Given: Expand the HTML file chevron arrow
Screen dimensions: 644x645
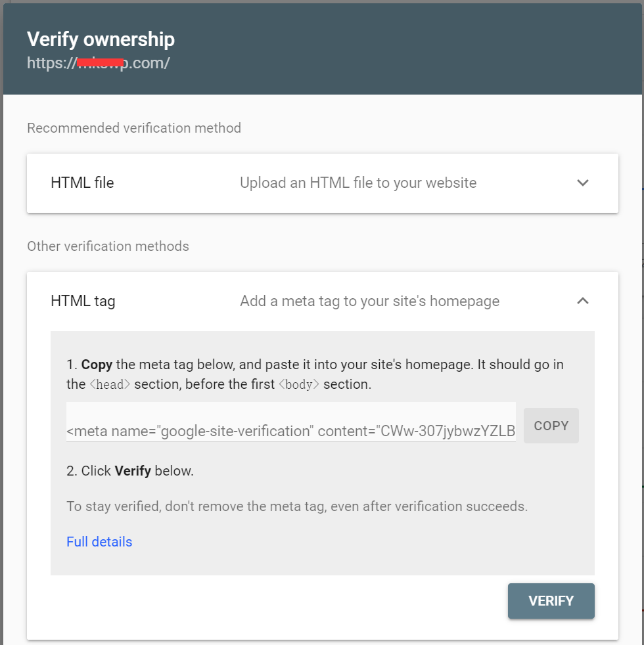Looking at the screenshot, I should [582, 183].
